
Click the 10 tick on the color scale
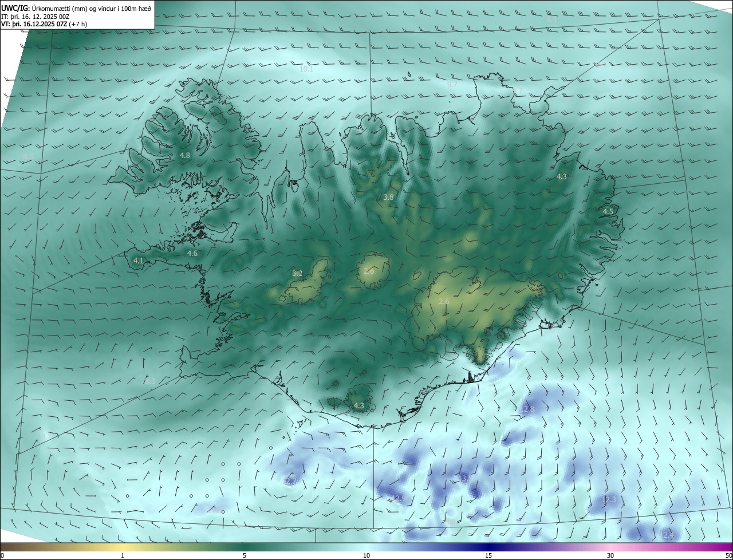point(366,555)
